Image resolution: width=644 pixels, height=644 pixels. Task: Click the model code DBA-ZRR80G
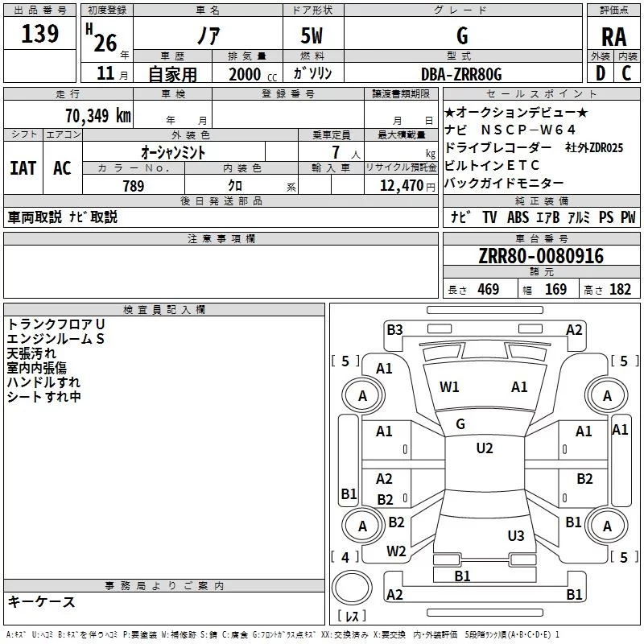point(461,74)
